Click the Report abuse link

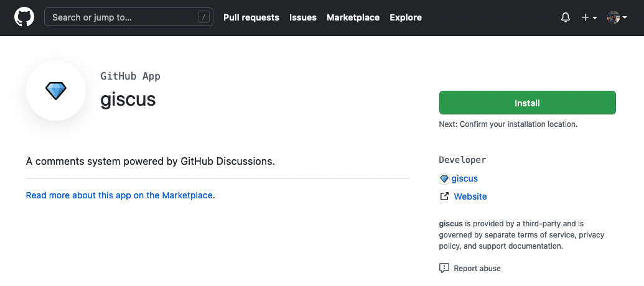point(477,269)
